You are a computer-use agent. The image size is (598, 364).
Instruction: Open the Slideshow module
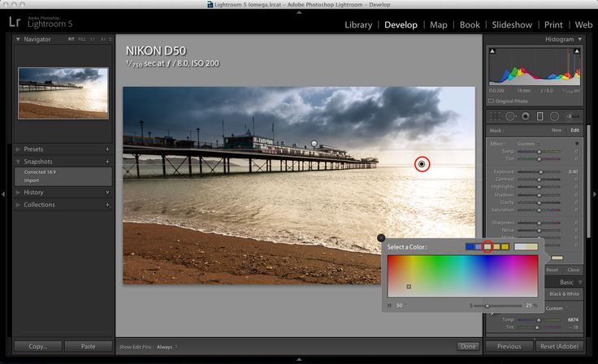click(512, 25)
